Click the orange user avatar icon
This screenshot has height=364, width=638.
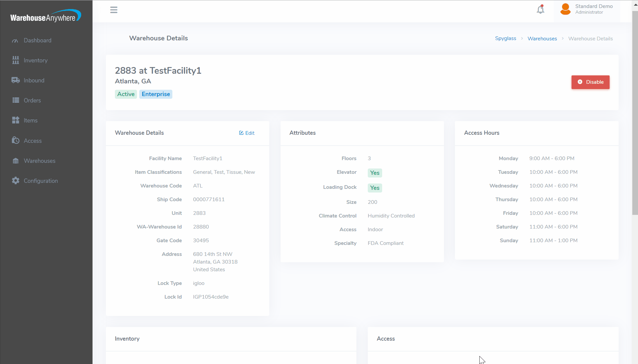565,9
